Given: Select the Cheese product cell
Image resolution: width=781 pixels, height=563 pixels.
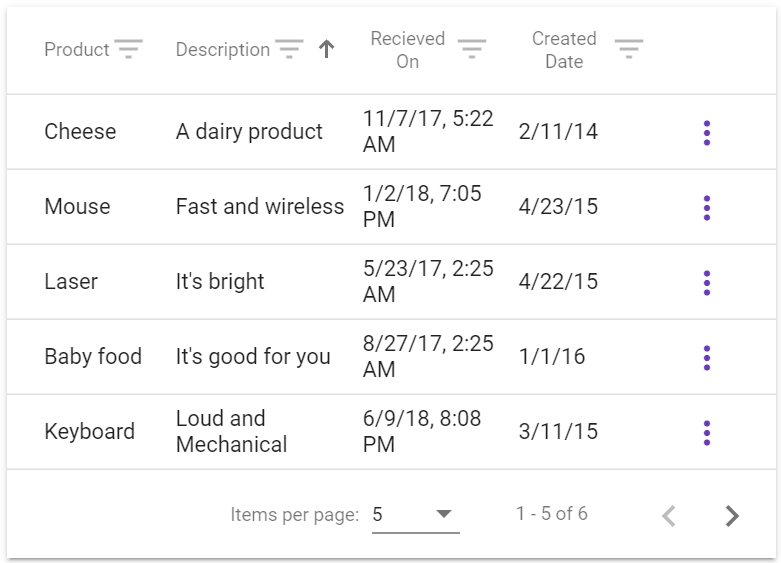Looking at the screenshot, I should [80, 132].
